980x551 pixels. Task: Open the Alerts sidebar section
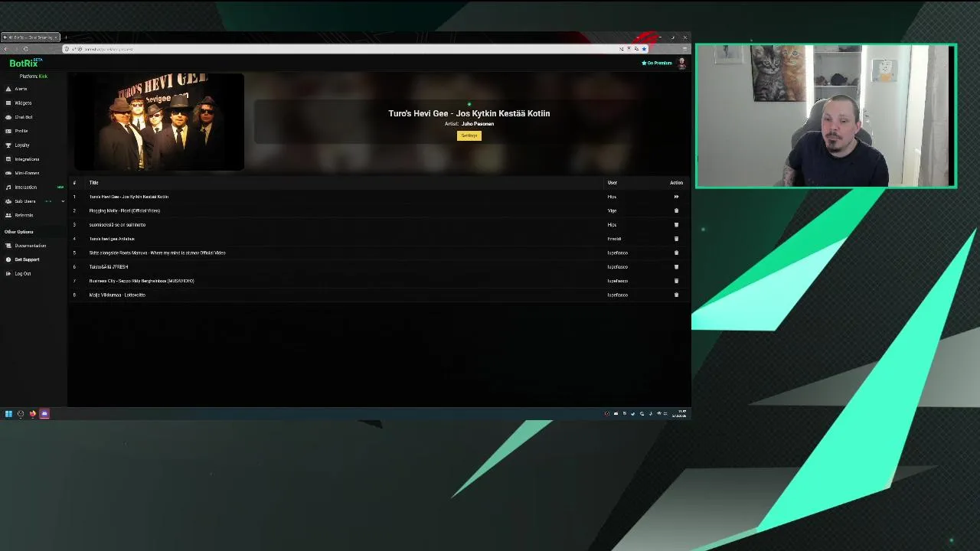click(x=21, y=89)
